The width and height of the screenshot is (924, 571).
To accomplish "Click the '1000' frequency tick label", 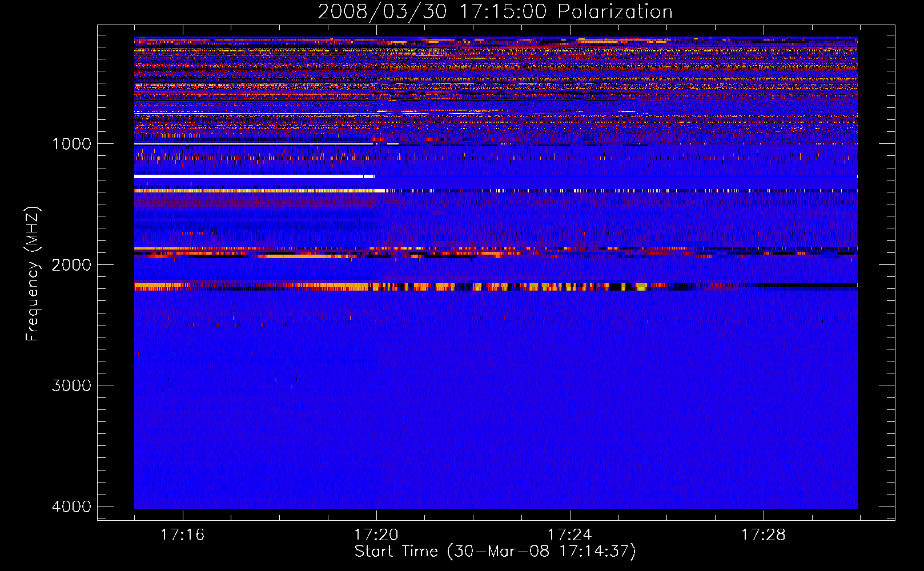I will pyautogui.click(x=71, y=144).
